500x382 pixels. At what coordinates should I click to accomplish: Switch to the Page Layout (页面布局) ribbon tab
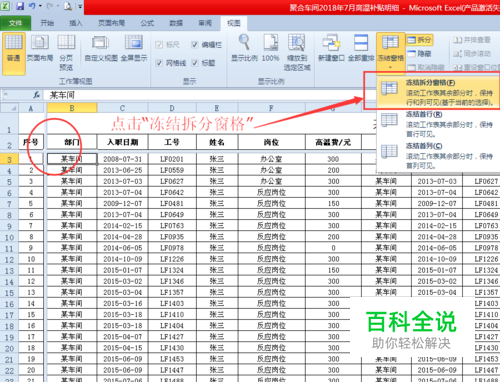[111, 23]
